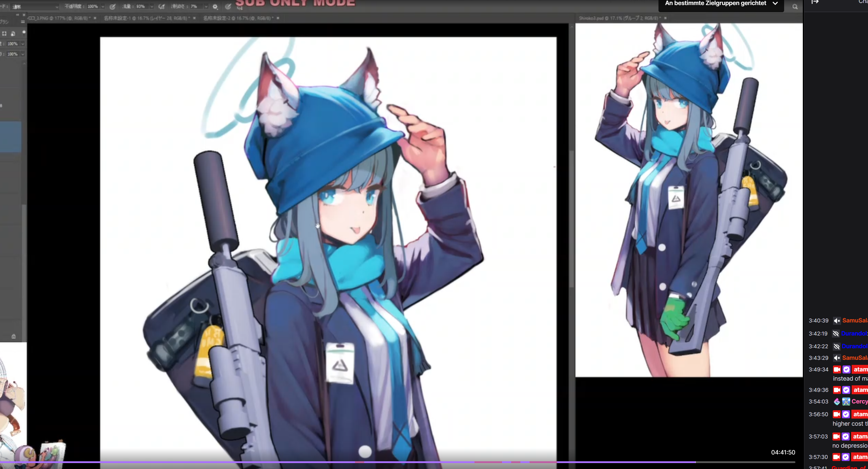Click verified badge at 3:57:03
868x469 pixels.
845,437
